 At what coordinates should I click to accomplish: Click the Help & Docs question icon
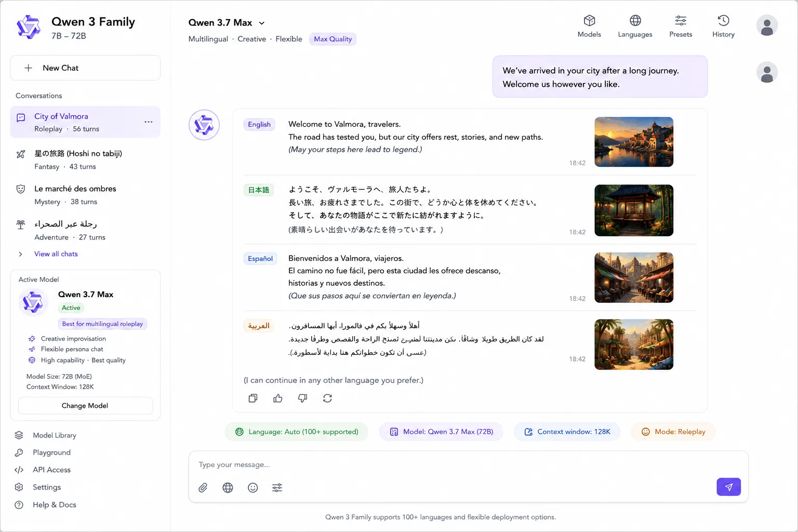tap(19, 505)
